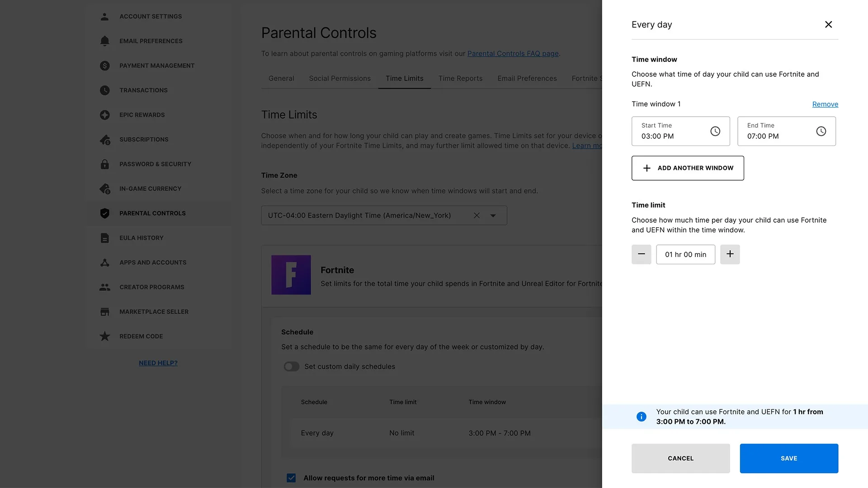
Task: Click the Remove link for Time window 1
Action: (x=825, y=104)
